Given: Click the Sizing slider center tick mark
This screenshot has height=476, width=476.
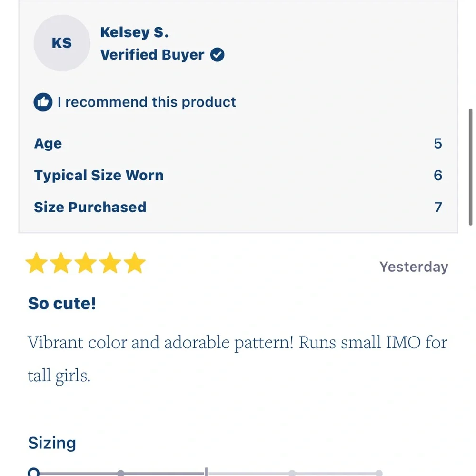Looking at the screenshot, I should [206, 472].
